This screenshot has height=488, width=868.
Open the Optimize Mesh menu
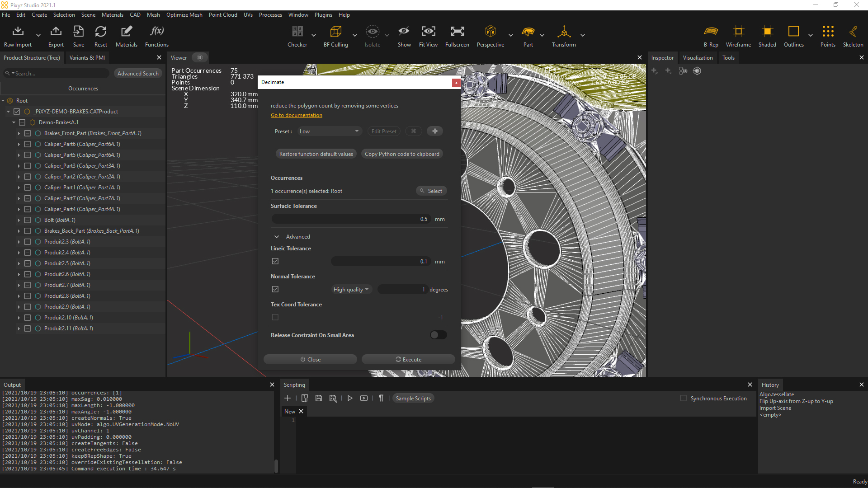point(184,14)
